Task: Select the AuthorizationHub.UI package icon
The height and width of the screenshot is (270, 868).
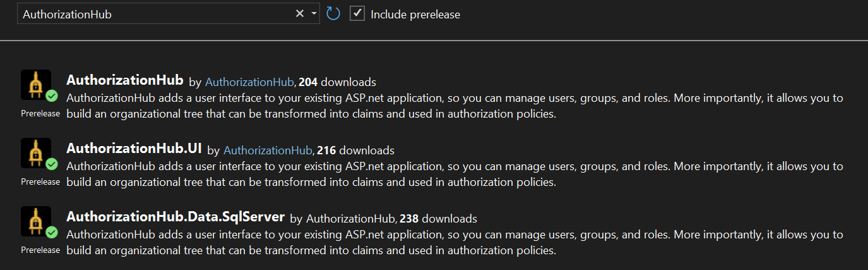Action: pos(36,153)
